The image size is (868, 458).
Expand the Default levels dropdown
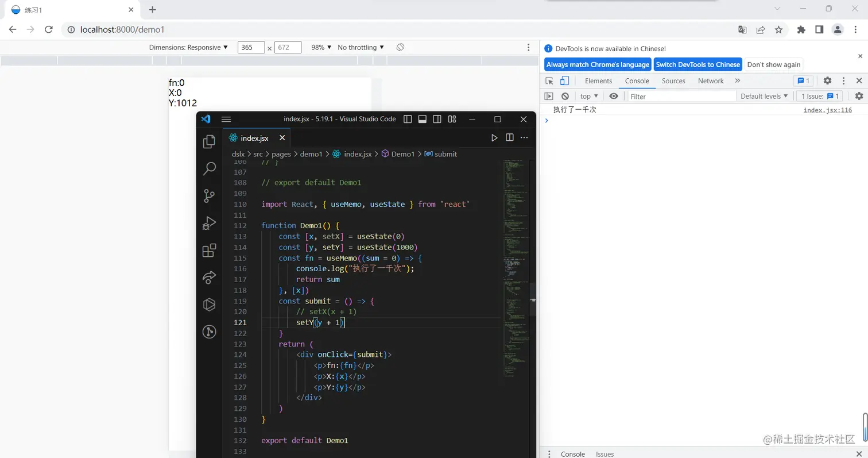pyautogui.click(x=764, y=97)
